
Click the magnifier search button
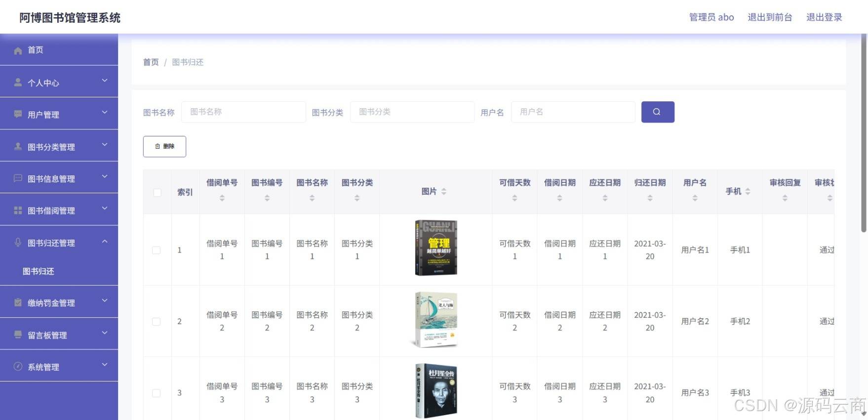(658, 112)
